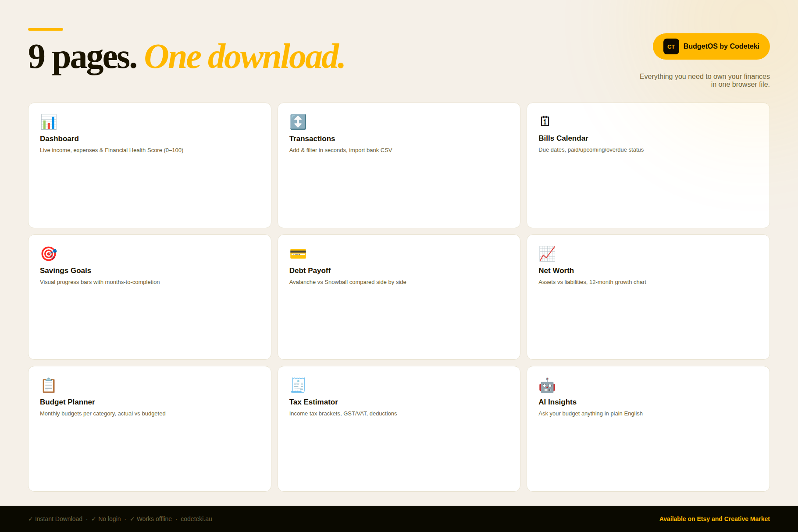The width and height of the screenshot is (798, 532).
Task: Select the Savings Goals heading
Action: 65,270
